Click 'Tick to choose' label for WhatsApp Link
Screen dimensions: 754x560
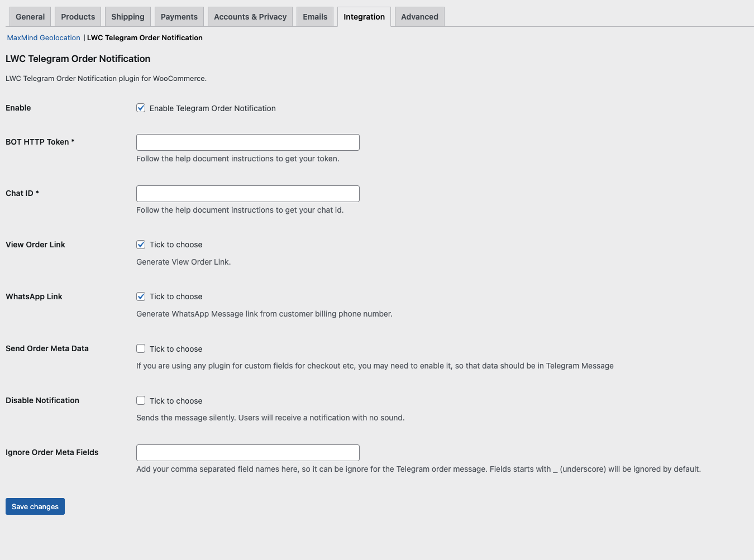pos(176,296)
